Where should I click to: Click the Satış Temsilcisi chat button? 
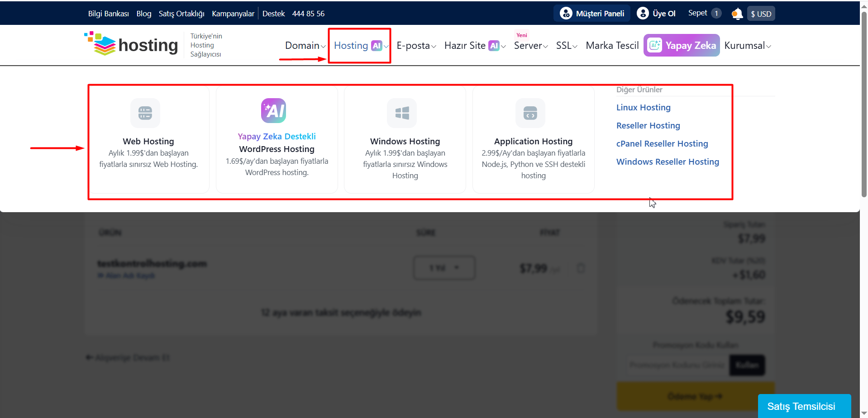coord(804,406)
